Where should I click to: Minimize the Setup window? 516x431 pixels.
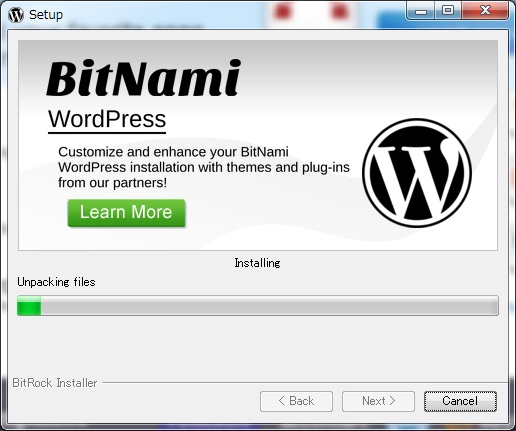[421, 11]
